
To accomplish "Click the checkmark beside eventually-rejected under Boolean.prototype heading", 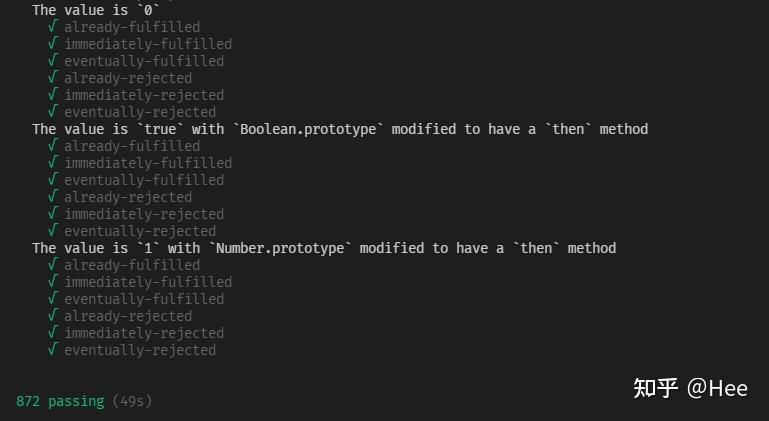I will 53,231.
